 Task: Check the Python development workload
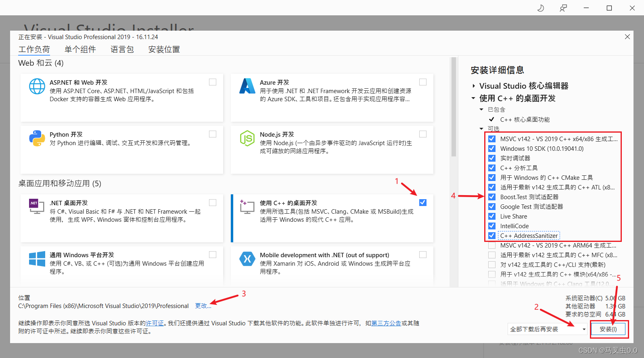pos(213,134)
